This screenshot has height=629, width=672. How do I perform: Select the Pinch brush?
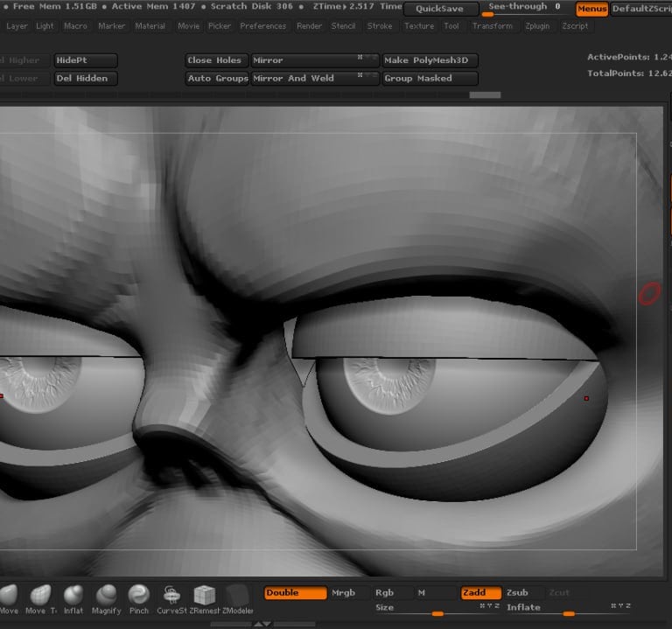coord(139,599)
